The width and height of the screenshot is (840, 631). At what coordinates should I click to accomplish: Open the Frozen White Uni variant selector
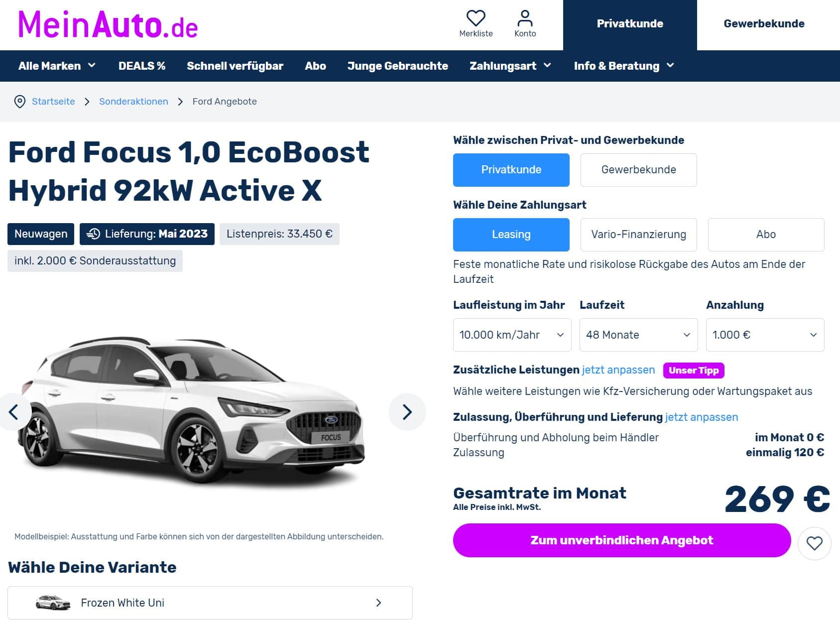(x=210, y=603)
